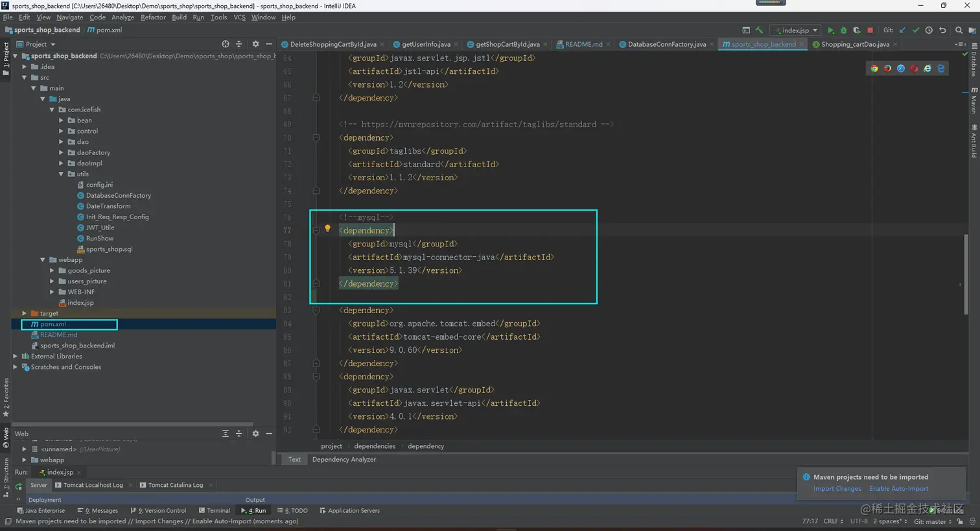The width and height of the screenshot is (980, 531).
Task: Open the Refactor menu
Action: (153, 18)
